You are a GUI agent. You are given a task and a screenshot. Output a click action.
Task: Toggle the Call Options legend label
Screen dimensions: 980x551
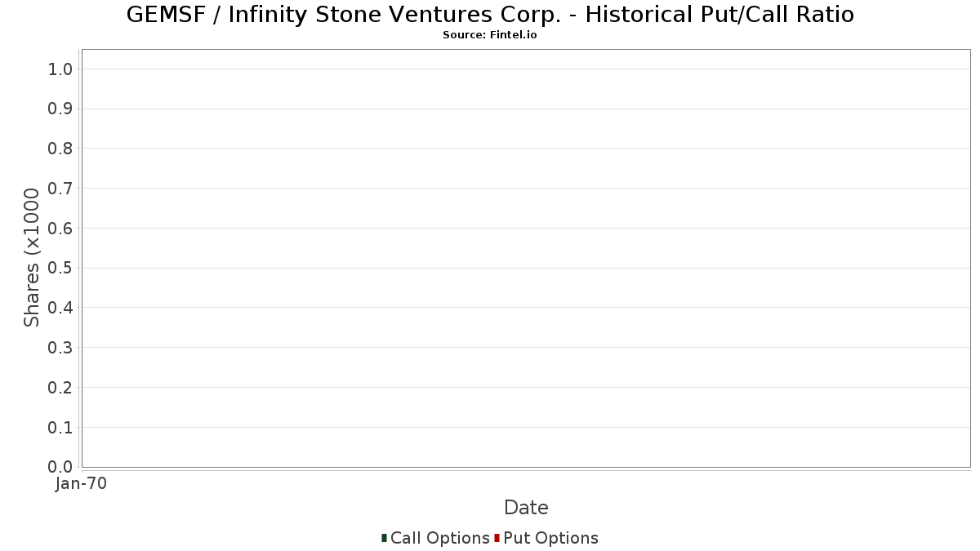pos(439,538)
